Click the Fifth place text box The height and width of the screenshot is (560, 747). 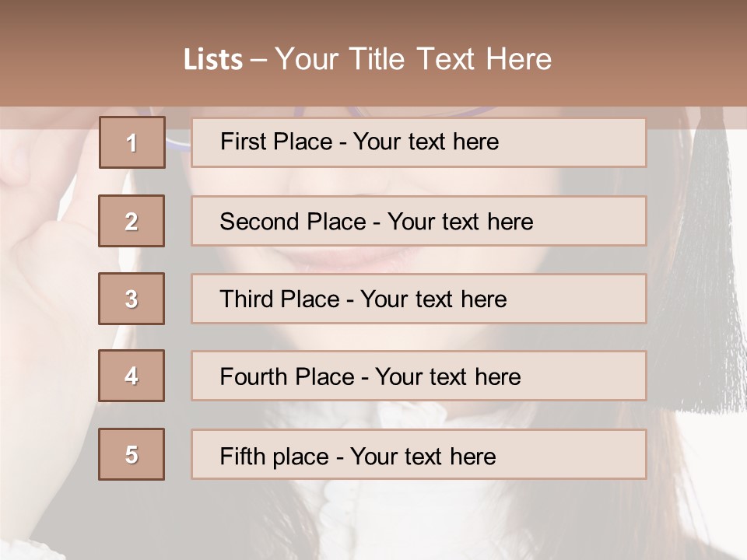pos(419,455)
